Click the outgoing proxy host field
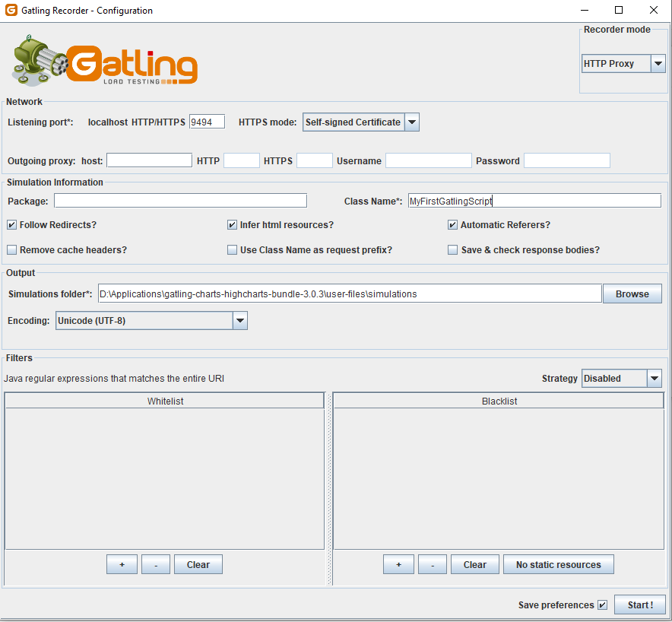Image resolution: width=672 pixels, height=622 pixels. pyautogui.click(x=149, y=160)
